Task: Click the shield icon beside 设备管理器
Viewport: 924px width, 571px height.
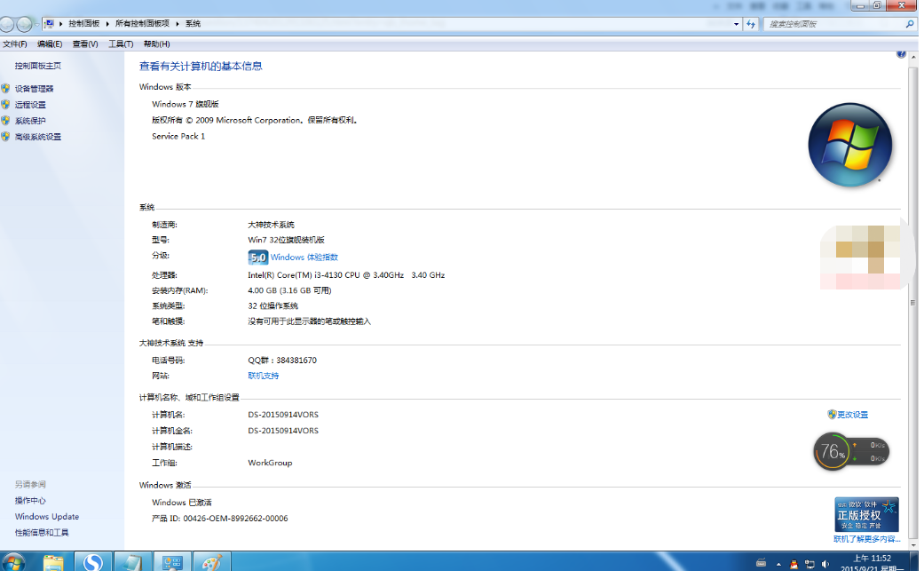Action: 5,89
